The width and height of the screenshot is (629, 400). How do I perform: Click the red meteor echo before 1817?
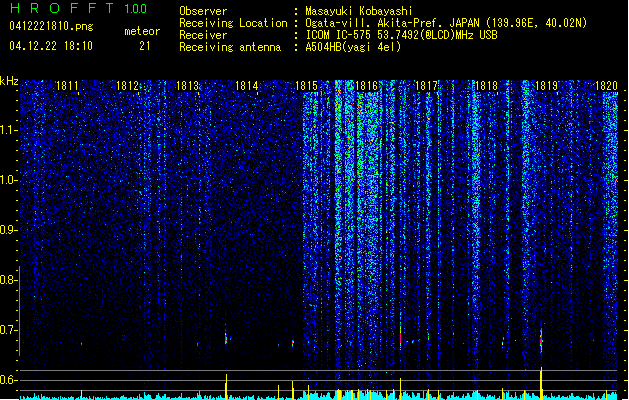[400, 336]
